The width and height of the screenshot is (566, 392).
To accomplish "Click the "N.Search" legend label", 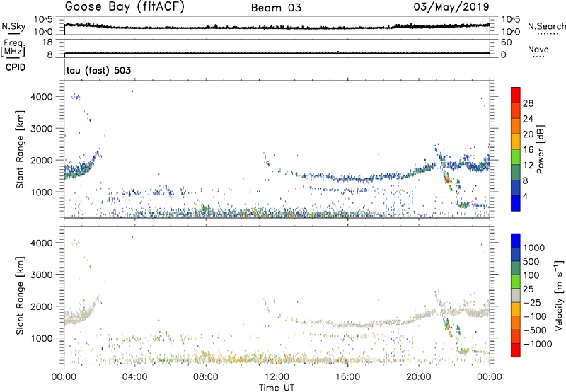I will [x=546, y=26].
